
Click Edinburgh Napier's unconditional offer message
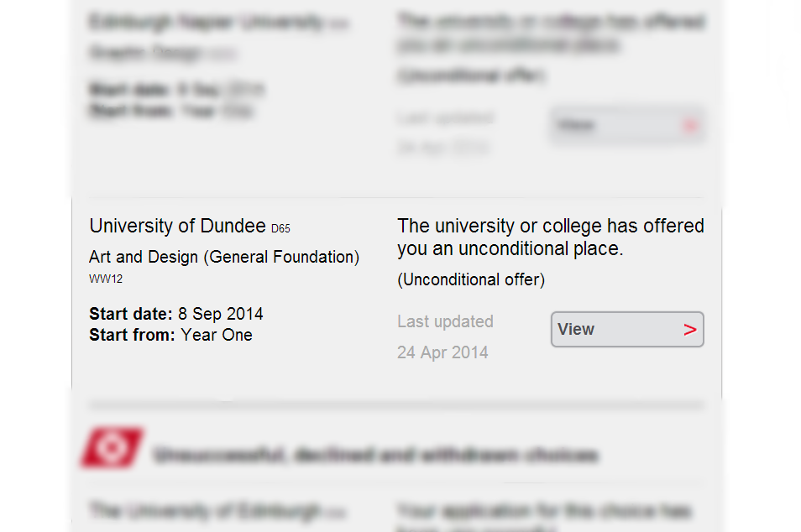(550, 33)
